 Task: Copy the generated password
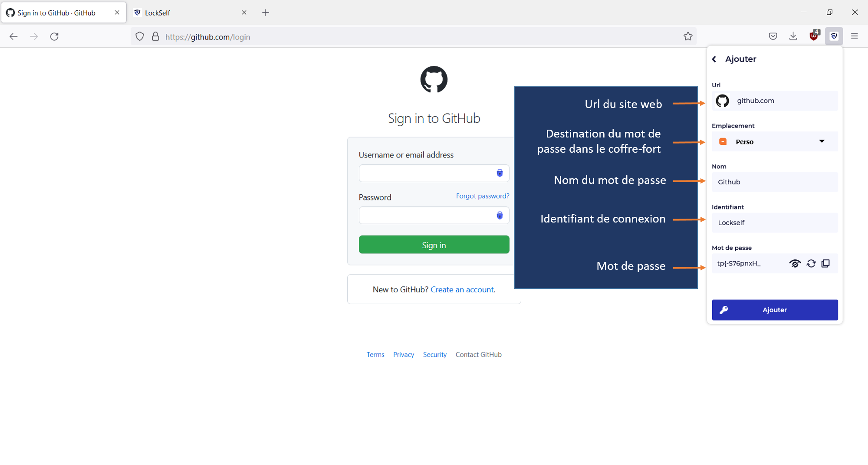[x=826, y=263]
